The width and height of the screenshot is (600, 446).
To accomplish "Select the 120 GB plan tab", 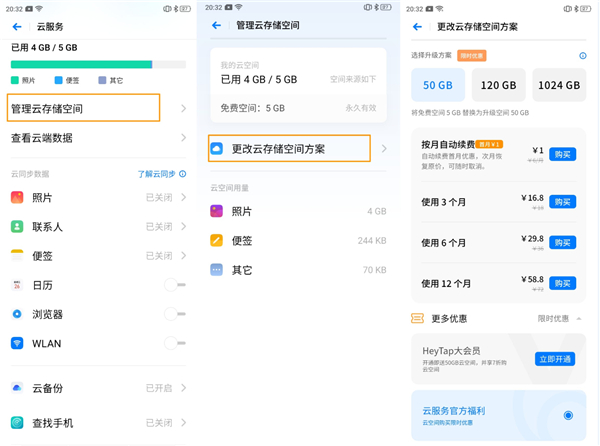I will [498, 85].
